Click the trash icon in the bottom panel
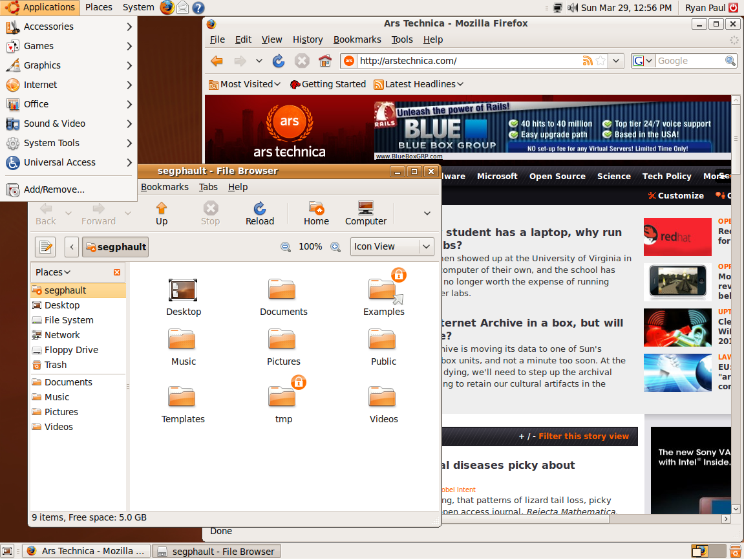This screenshot has height=560, width=744. (735, 552)
